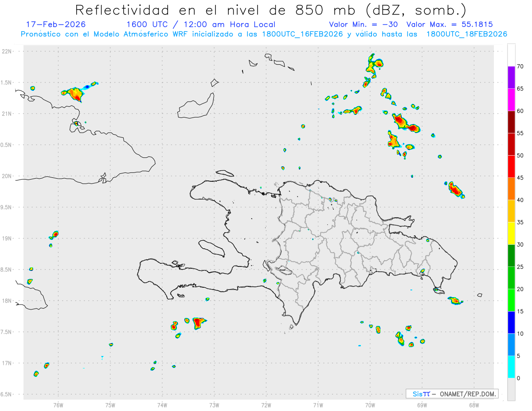Click the '1800UTC_16FEB2026' initialization time text
The height and width of the screenshot is (411, 532).
[302, 34]
